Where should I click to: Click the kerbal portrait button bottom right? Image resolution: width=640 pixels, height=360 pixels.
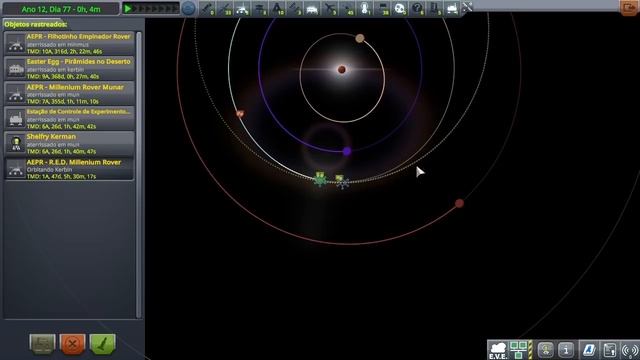[x=545, y=350]
